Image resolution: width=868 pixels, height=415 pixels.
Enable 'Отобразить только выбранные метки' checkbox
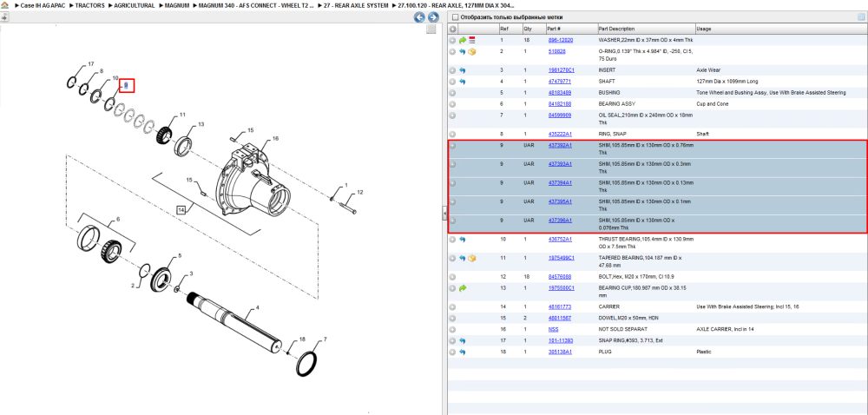tap(455, 17)
